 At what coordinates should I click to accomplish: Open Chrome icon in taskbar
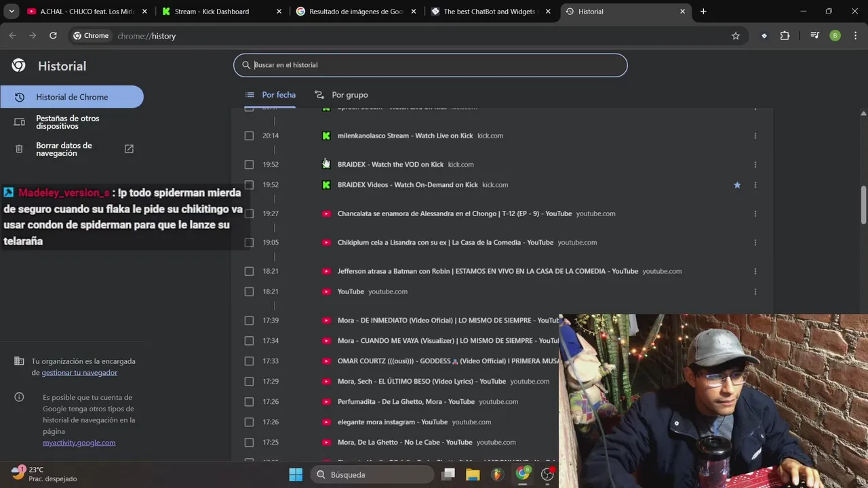[522, 474]
